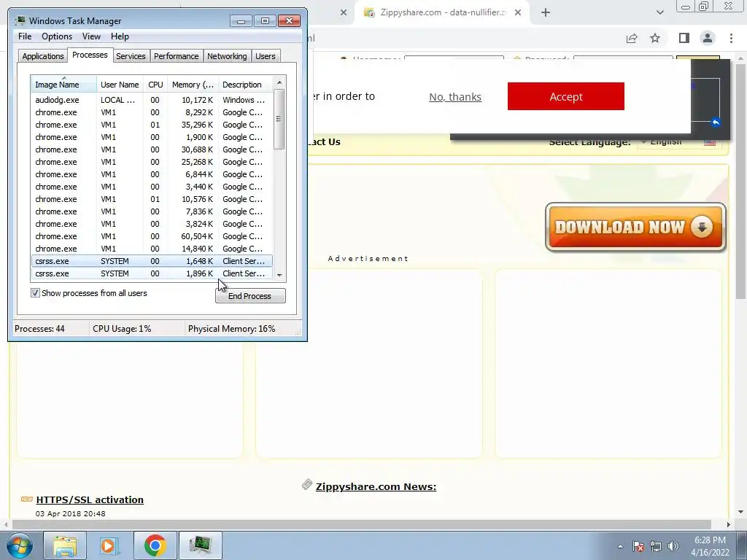Click the Accept cookie button
The width and height of the screenshot is (747, 560).
pos(565,96)
